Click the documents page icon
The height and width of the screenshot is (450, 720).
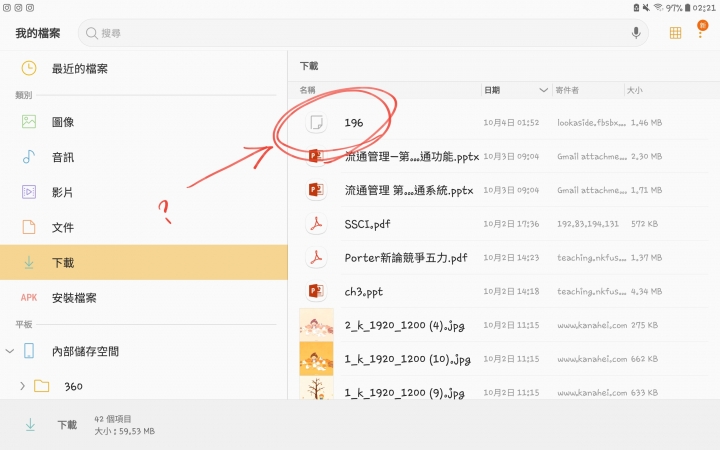(29, 227)
